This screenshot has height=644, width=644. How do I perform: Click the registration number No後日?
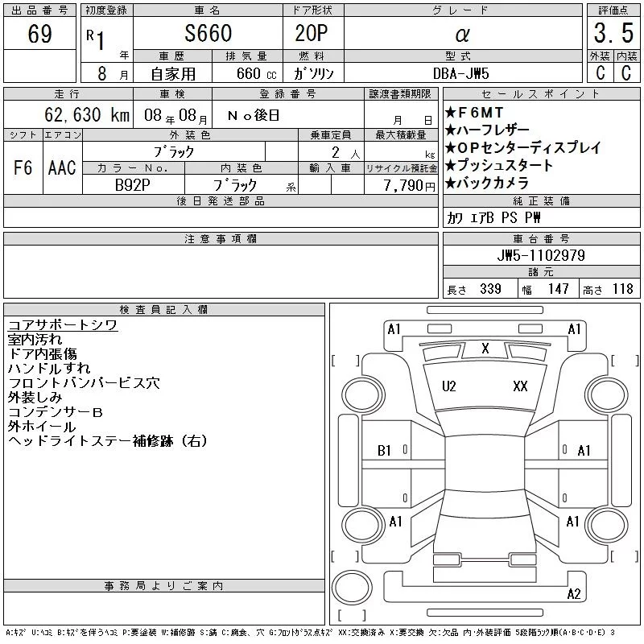[254, 115]
